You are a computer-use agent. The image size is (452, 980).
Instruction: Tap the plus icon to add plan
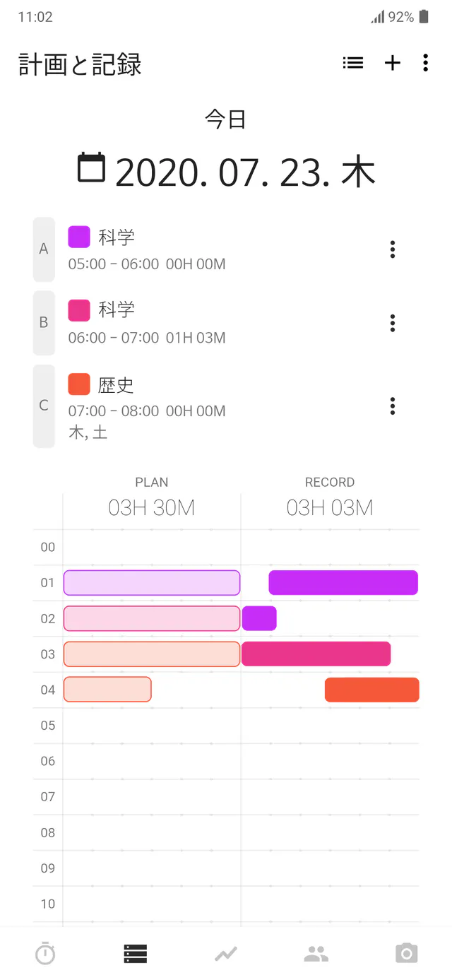(392, 63)
